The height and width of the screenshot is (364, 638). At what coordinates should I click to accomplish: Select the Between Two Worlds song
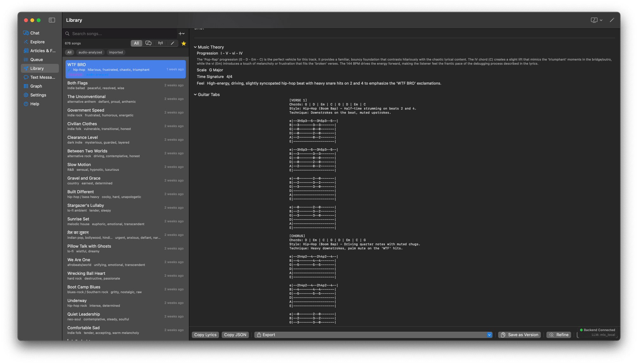tap(125, 153)
